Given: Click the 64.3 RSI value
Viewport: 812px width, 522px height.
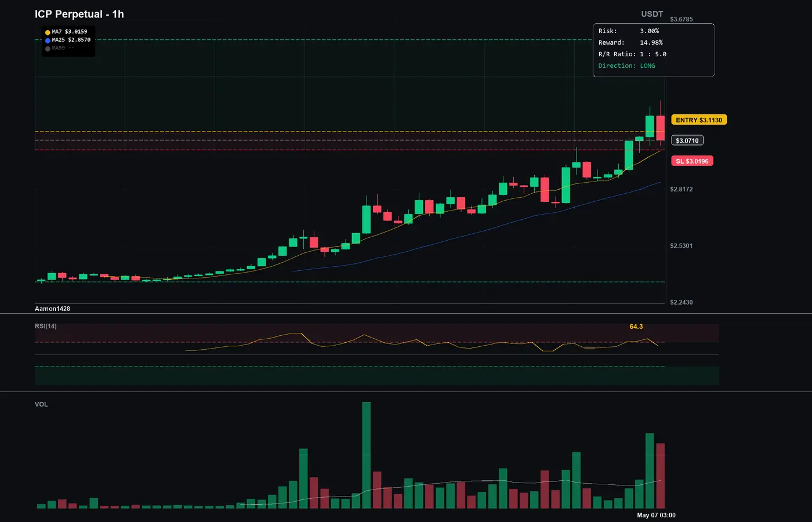Looking at the screenshot, I should (636, 327).
